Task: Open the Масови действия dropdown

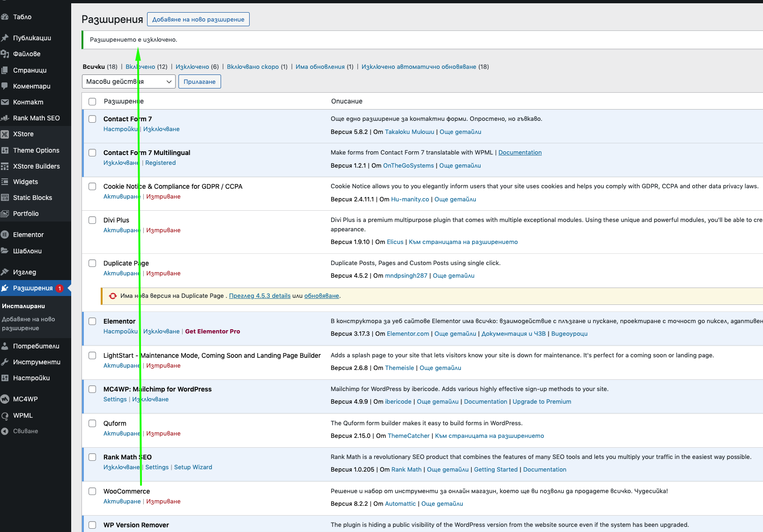Action: pos(129,81)
